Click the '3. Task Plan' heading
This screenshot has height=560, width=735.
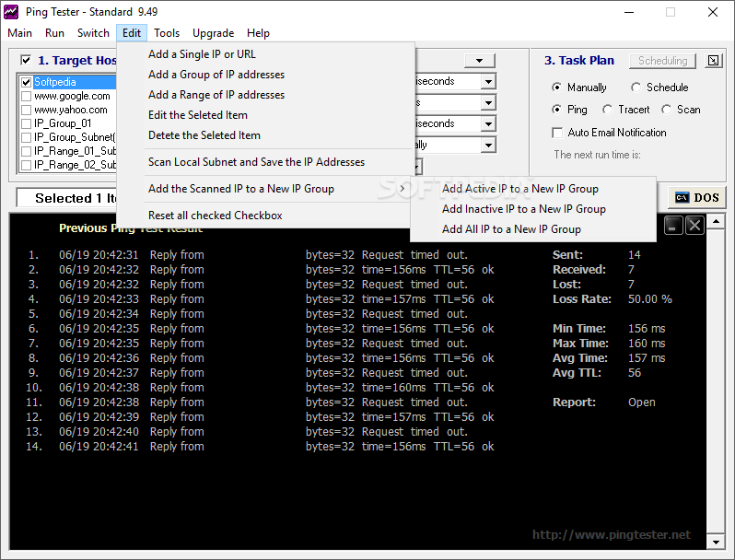579,61
